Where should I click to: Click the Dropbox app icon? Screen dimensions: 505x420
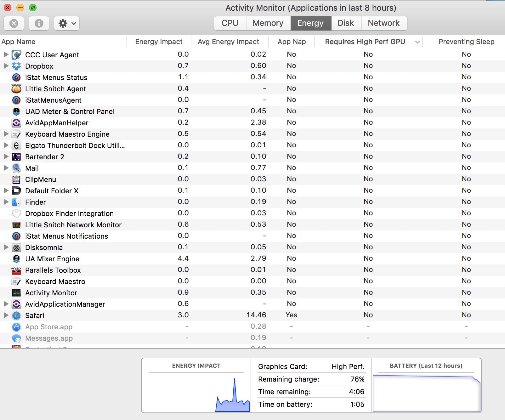click(x=16, y=66)
